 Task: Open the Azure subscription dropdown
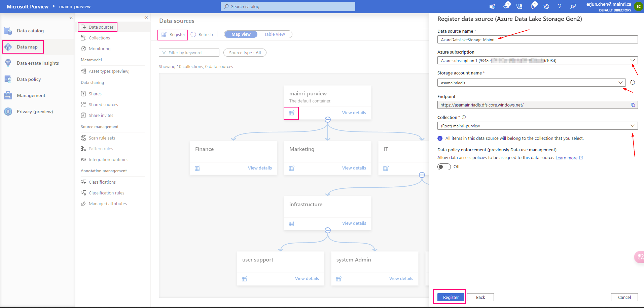point(633,60)
